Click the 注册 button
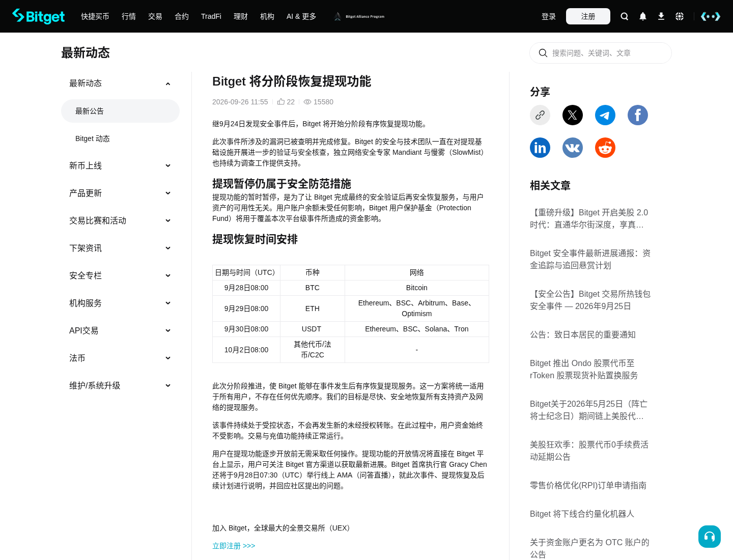 (x=588, y=16)
